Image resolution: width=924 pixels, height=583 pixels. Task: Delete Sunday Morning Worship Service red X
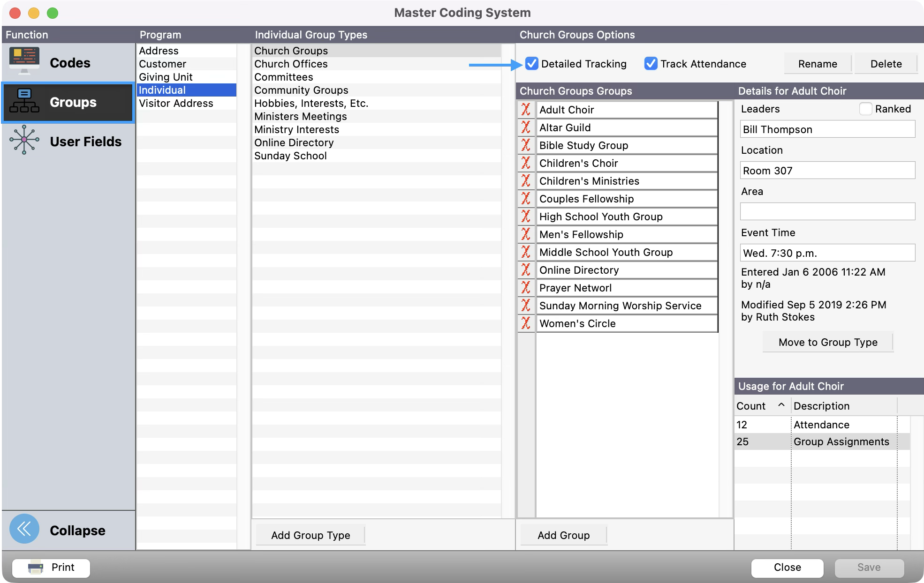click(526, 306)
